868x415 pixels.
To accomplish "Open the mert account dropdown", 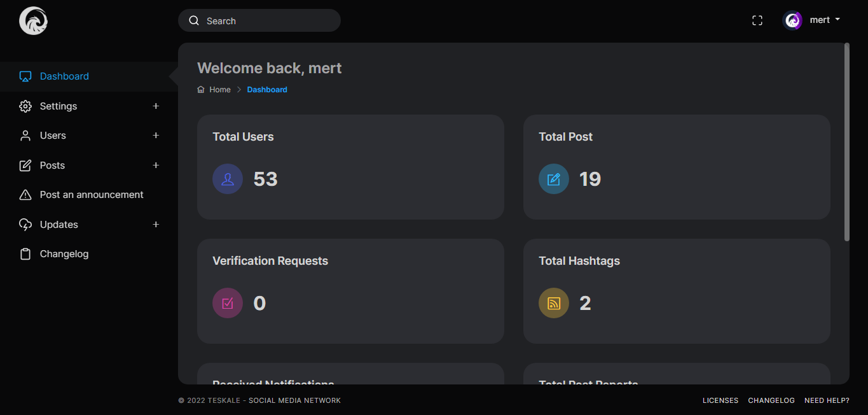I will (x=825, y=20).
